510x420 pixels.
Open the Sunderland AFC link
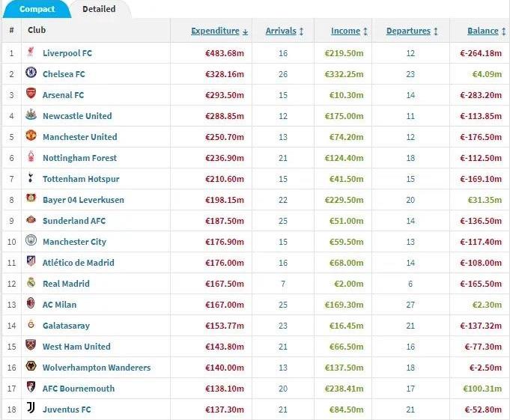coord(74,221)
